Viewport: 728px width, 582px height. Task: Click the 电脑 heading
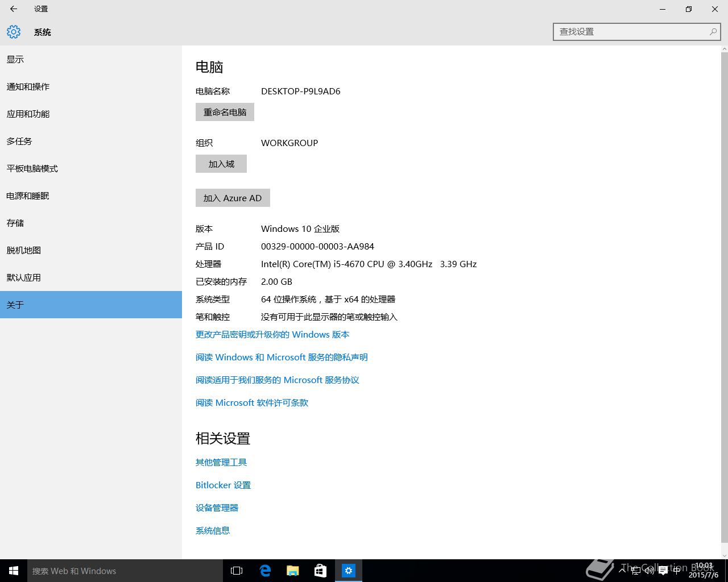[209, 67]
